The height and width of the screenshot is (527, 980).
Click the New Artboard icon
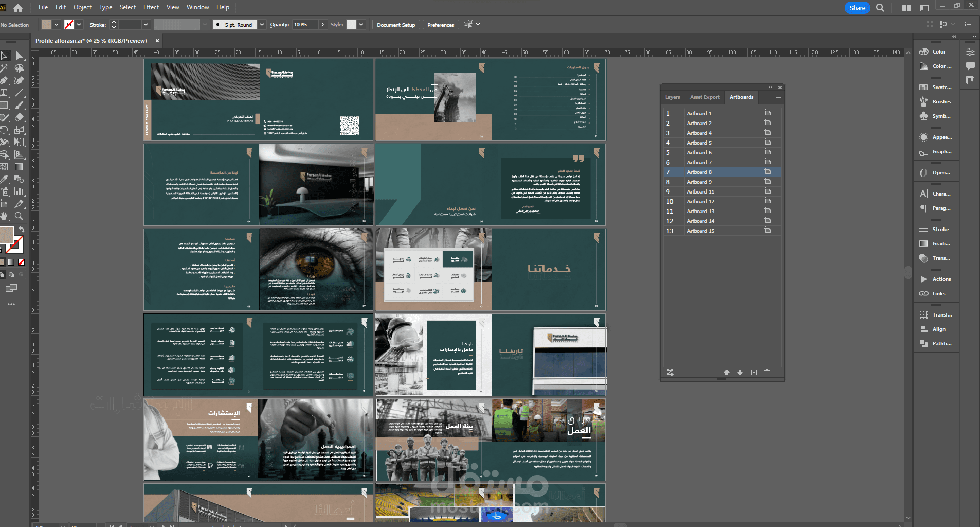point(754,372)
